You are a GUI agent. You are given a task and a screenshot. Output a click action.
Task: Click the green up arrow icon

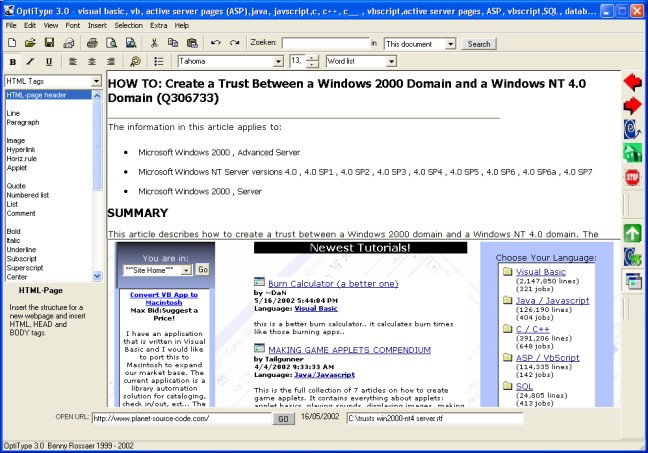[x=632, y=234]
